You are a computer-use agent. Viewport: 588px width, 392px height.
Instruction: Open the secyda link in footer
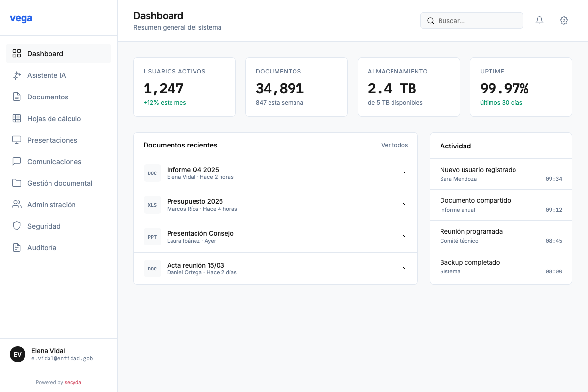(x=73, y=382)
